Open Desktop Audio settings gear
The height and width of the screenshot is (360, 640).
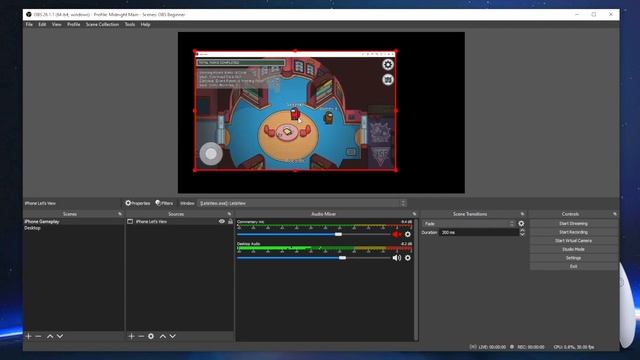tap(407, 258)
